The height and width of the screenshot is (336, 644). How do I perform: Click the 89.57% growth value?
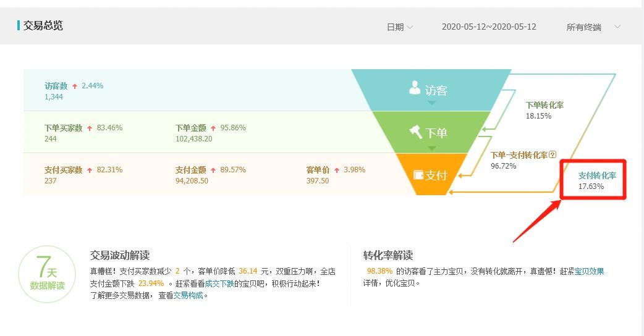tap(233, 169)
